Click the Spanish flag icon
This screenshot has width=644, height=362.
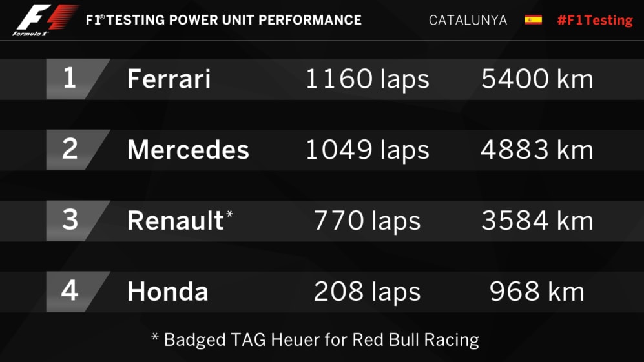click(x=533, y=20)
